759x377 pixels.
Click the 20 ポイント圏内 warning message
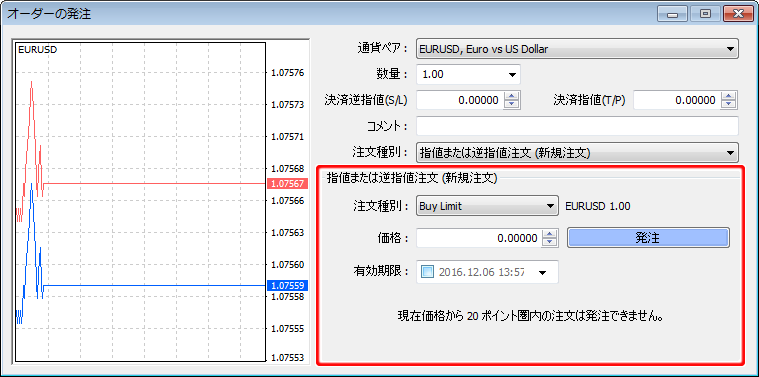coord(530,317)
